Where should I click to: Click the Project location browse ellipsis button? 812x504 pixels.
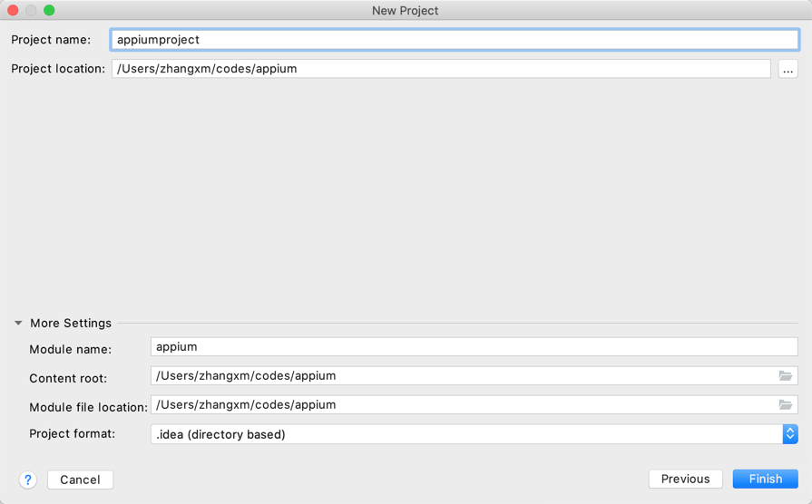click(x=788, y=69)
